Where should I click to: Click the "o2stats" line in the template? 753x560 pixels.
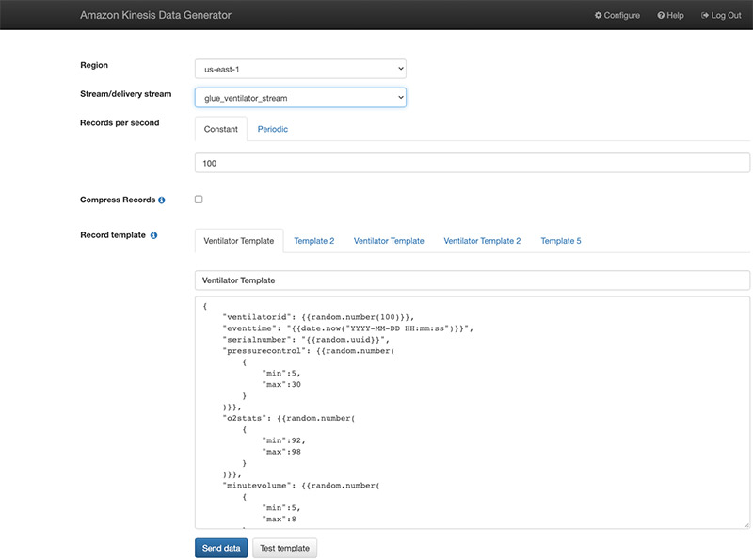coord(289,418)
